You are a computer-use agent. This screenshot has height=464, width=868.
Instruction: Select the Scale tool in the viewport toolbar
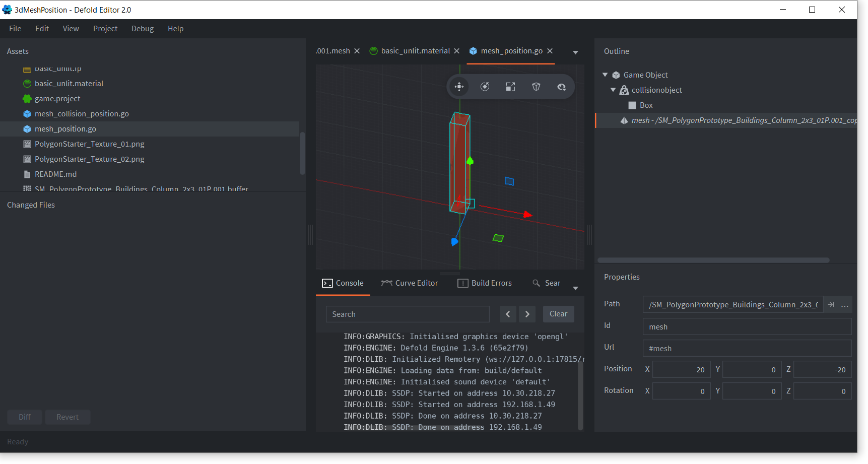(510, 86)
